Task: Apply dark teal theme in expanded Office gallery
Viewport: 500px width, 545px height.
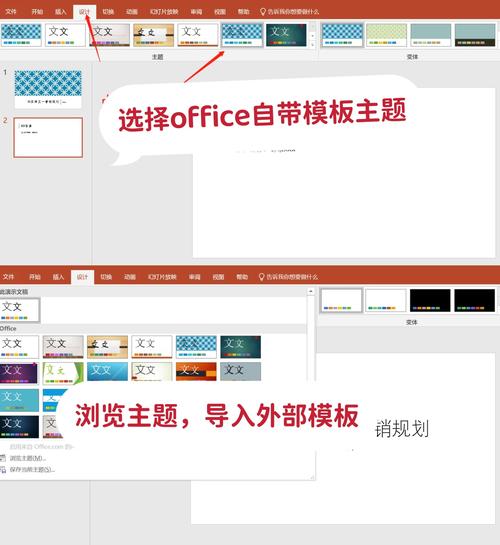Action: point(240,347)
